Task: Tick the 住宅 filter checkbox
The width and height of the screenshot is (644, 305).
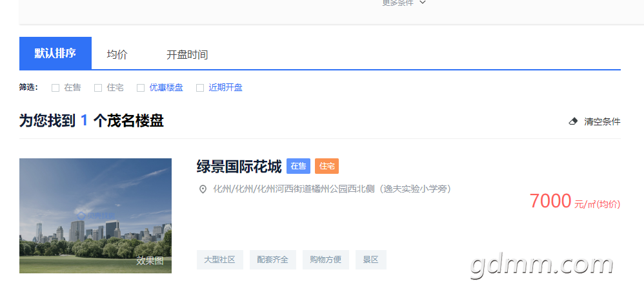Action: point(98,88)
